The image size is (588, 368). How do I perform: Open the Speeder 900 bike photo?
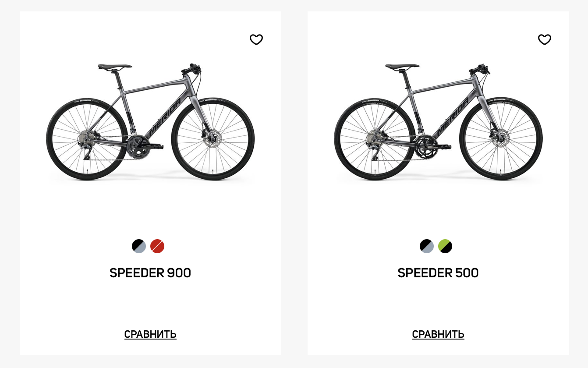click(150, 123)
